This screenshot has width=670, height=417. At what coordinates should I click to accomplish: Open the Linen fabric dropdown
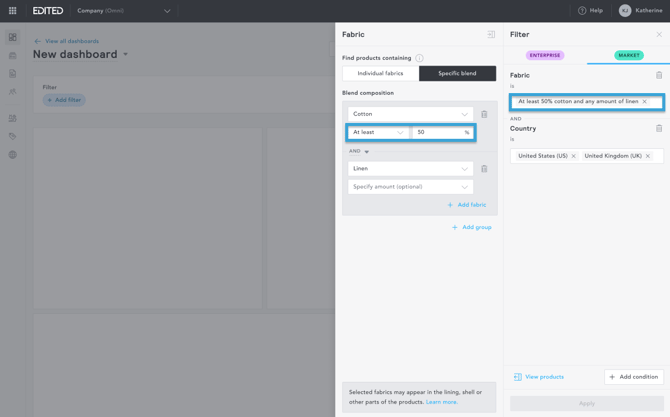click(x=410, y=169)
